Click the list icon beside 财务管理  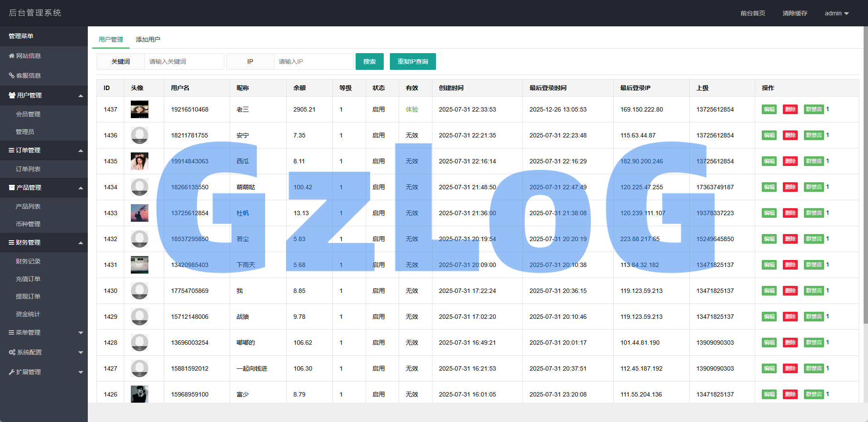tap(11, 242)
